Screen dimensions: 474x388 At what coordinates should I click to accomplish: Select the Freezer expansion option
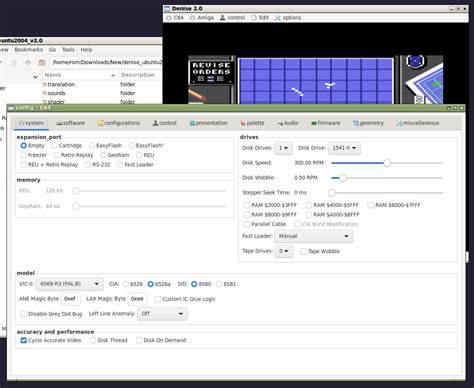pos(24,155)
